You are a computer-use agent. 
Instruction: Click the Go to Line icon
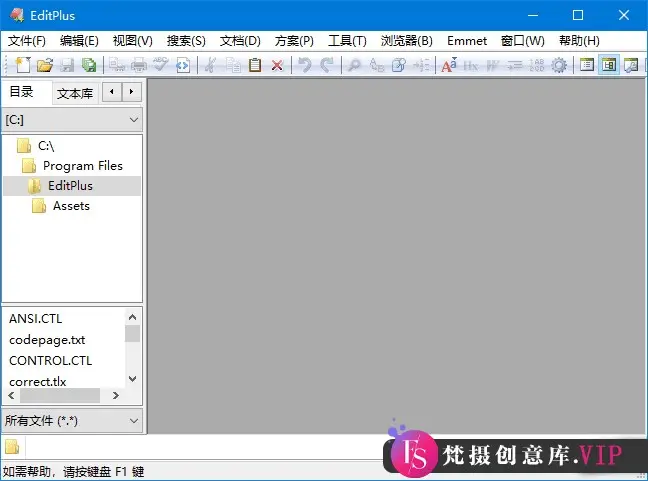tap(421, 65)
